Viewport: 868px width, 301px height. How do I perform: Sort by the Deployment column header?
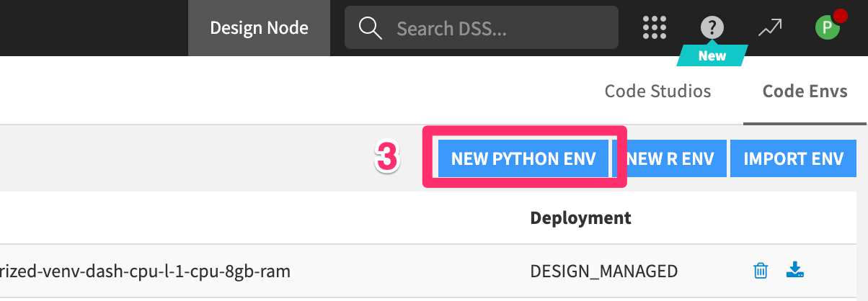point(580,217)
